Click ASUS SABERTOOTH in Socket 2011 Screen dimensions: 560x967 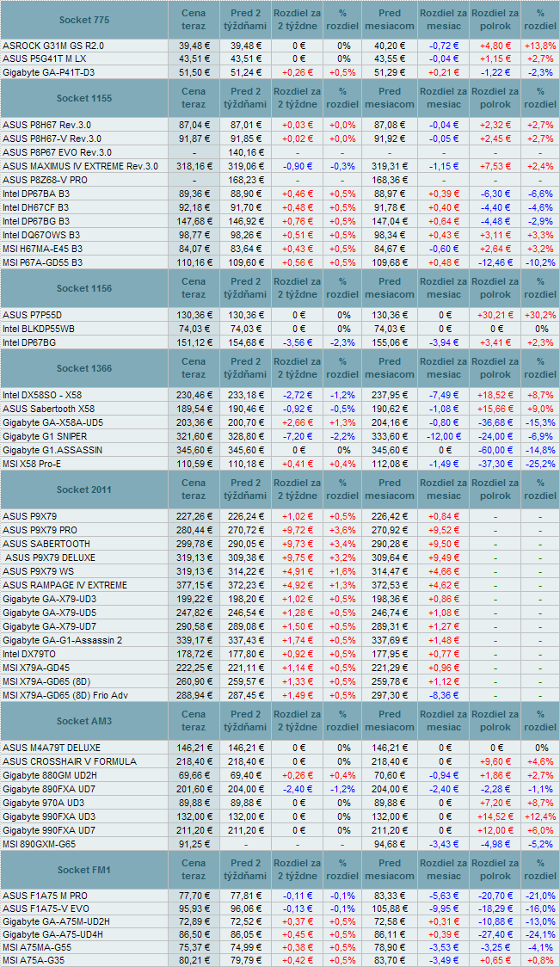click(46, 544)
